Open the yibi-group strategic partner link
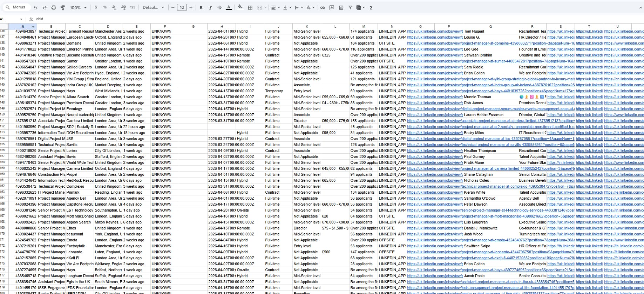This screenshot has height=294, width=644. point(491,79)
